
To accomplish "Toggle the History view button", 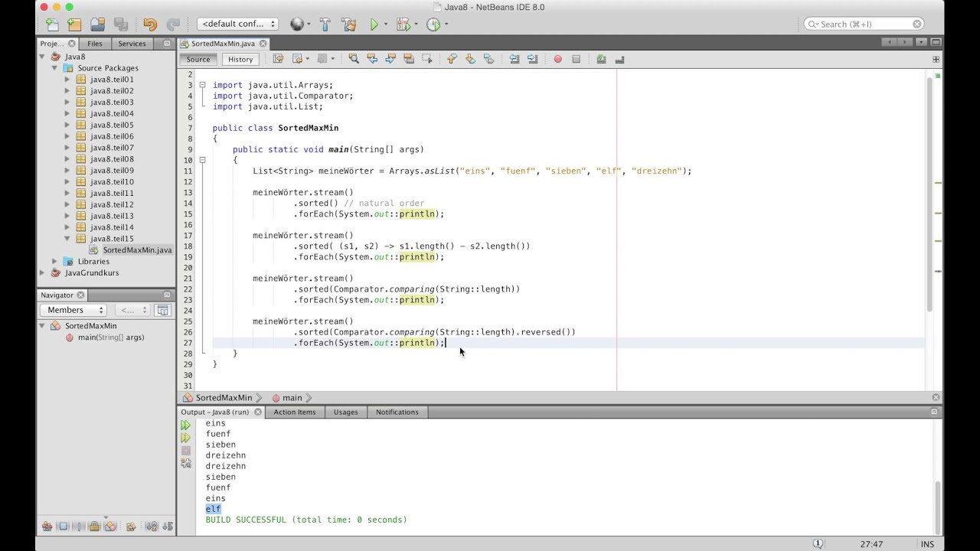I will [x=240, y=59].
